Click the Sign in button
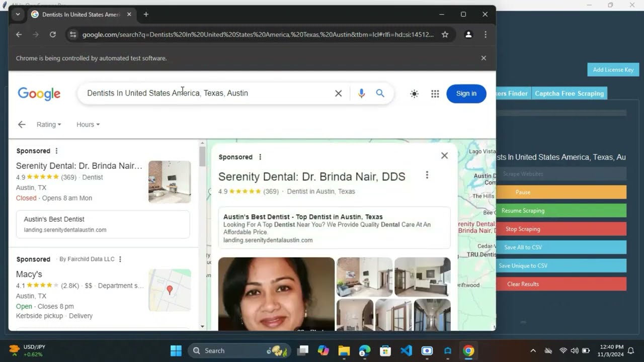The width and height of the screenshot is (644, 362). click(466, 94)
